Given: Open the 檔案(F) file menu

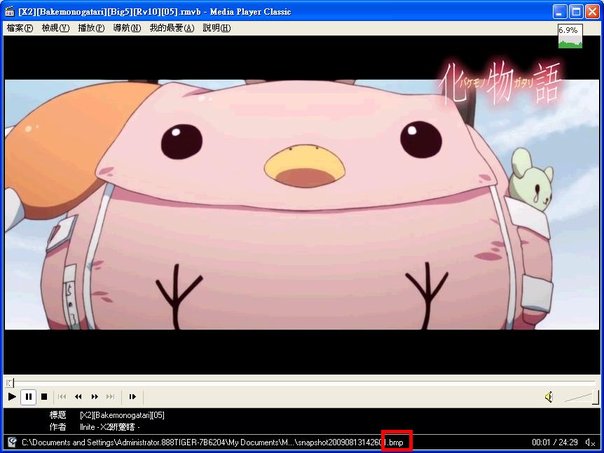Looking at the screenshot, I should 20,28.
